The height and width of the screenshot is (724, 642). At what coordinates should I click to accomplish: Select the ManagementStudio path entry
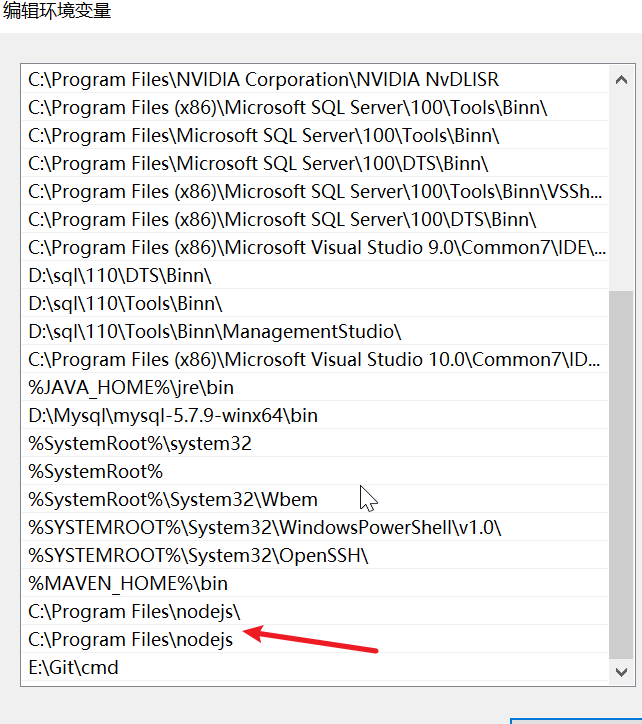pos(315,332)
